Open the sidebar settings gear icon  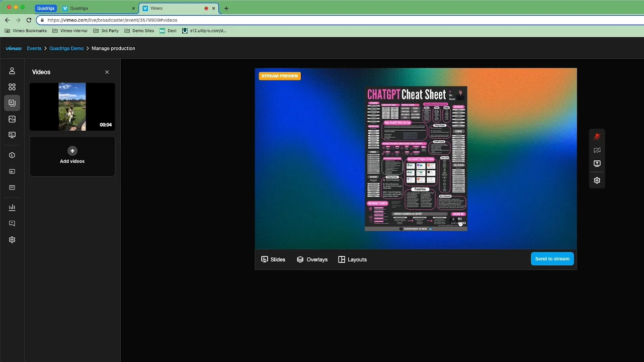point(12,240)
